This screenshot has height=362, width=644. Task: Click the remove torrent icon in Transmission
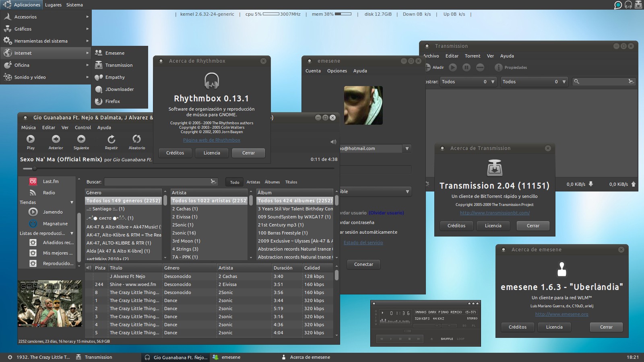pos(480,67)
